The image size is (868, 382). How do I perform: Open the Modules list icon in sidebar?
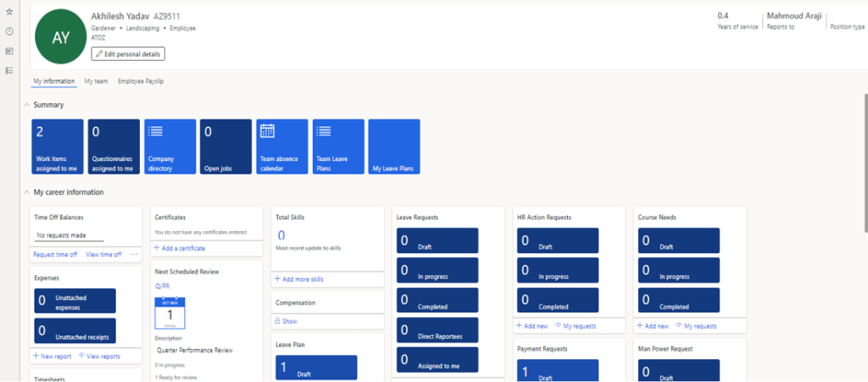click(9, 69)
